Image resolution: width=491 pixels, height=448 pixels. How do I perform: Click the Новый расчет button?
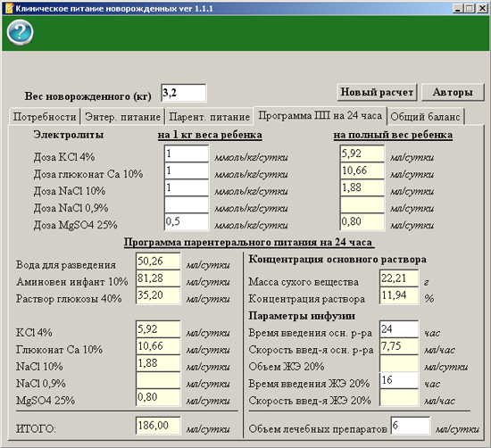point(377,92)
